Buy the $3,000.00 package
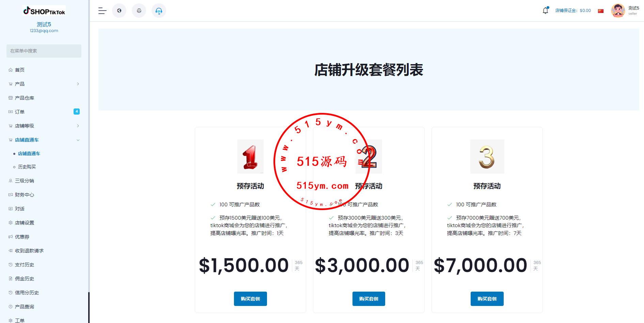 pos(369,299)
